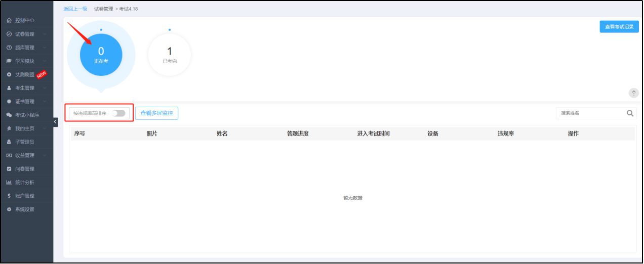Click the 操作 column header
Image resolution: width=644 pixels, height=264 pixels.
pos(574,134)
